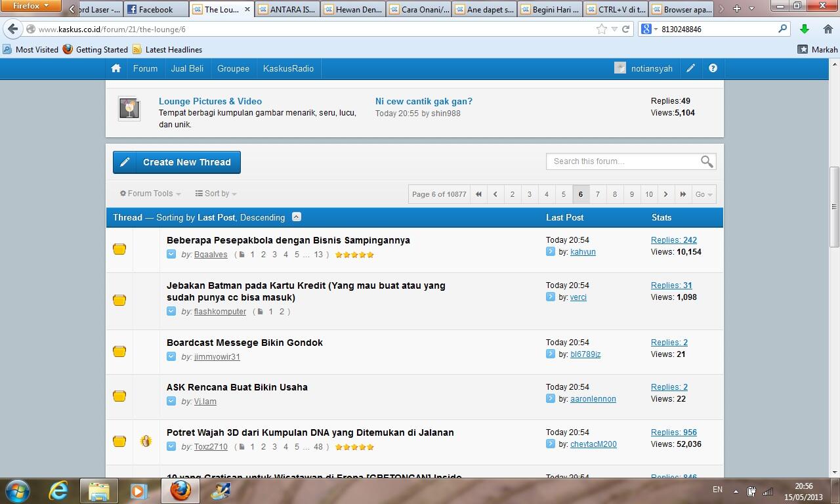Click the Kaskus home icon
The image size is (840, 504).
(x=116, y=68)
